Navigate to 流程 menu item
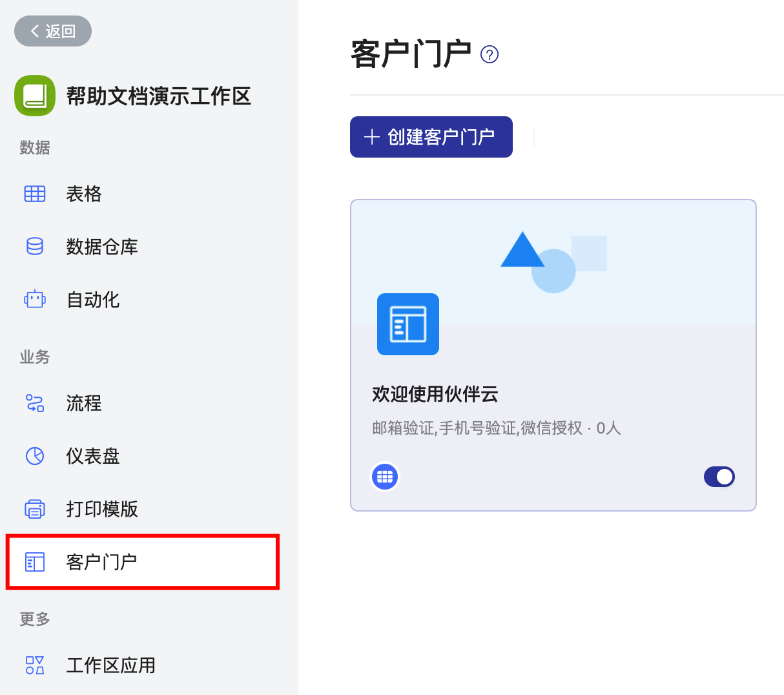Screen dimensions: 784x695 point(84,403)
